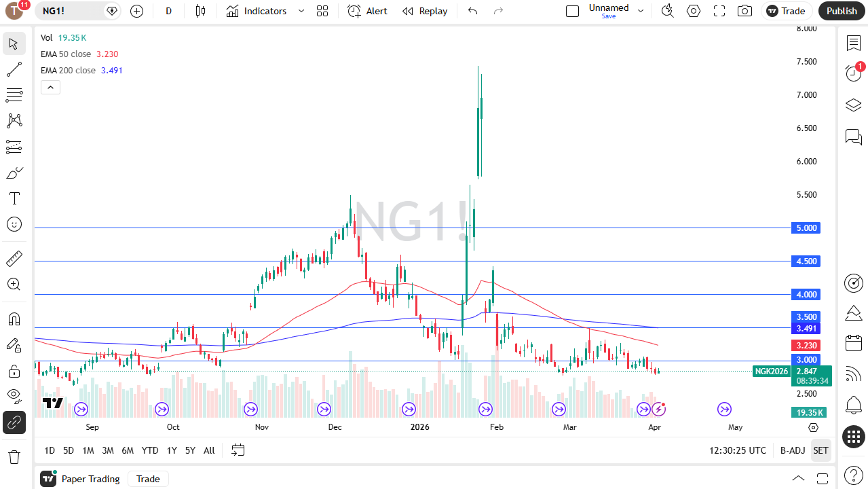Open the apps grid round button
The image size is (868, 489).
click(854, 437)
